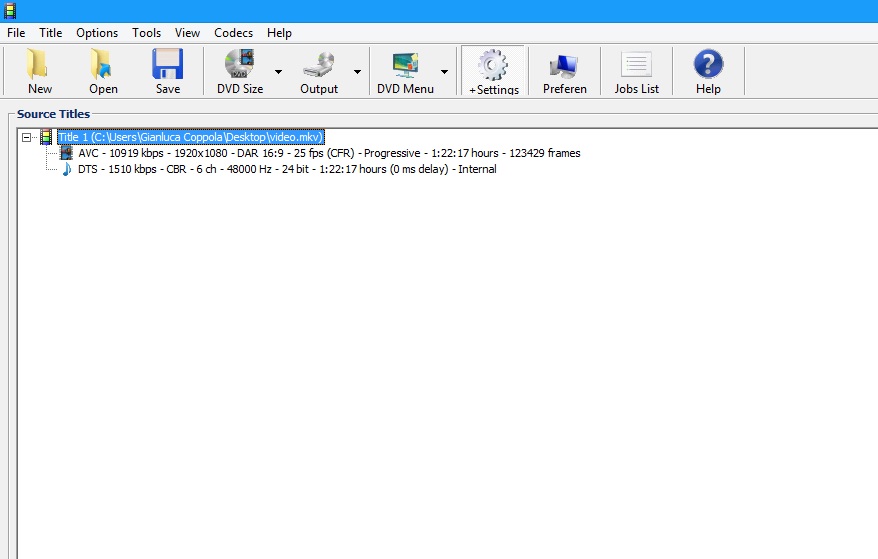
Task: Collapse the Title 1 tree node
Action: pyautogui.click(x=26, y=137)
